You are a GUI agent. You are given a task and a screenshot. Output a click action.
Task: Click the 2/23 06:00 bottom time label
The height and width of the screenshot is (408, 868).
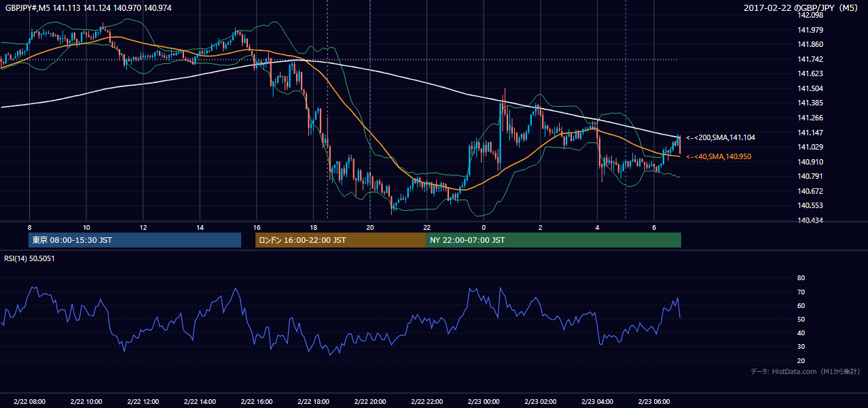654,401
